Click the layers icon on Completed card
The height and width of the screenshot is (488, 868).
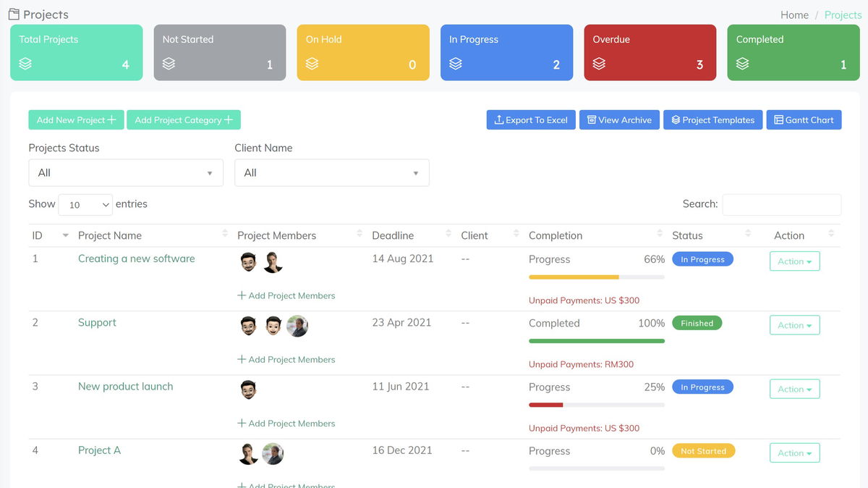pos(741,64)
